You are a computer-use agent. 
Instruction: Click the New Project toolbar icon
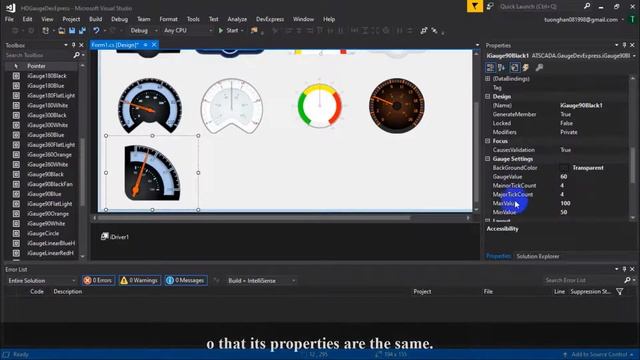click(46, 31)
